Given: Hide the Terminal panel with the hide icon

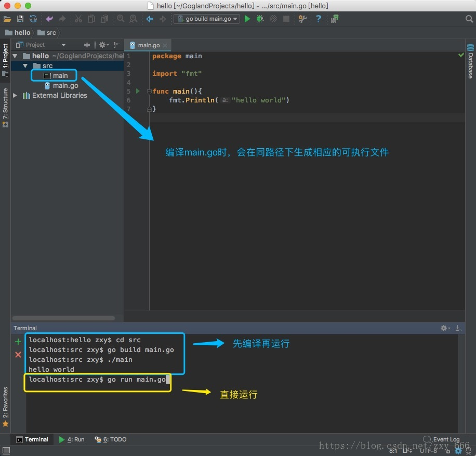Looking at the screenshot, I should pyautogui.click(x=458, y=328).
